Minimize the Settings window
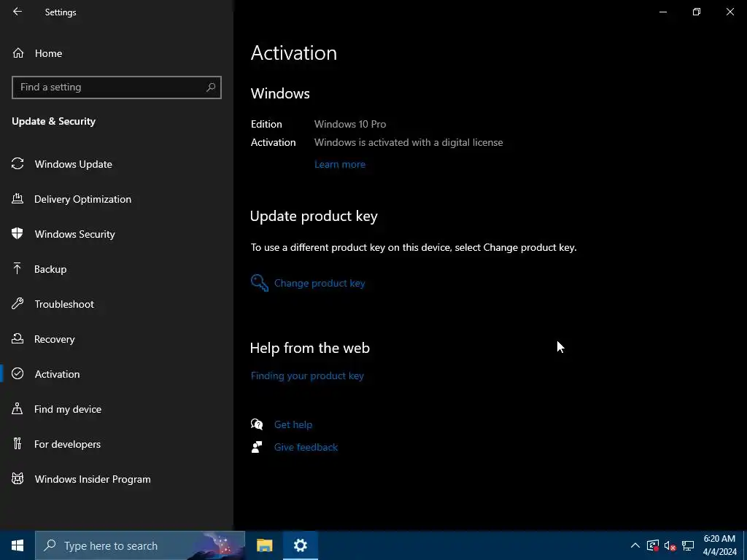The height and width of the screenshot is (560, 747). (662, 12)
